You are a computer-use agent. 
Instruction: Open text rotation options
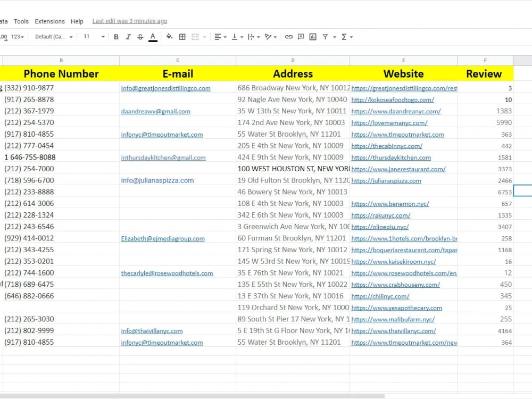point(270,37)
